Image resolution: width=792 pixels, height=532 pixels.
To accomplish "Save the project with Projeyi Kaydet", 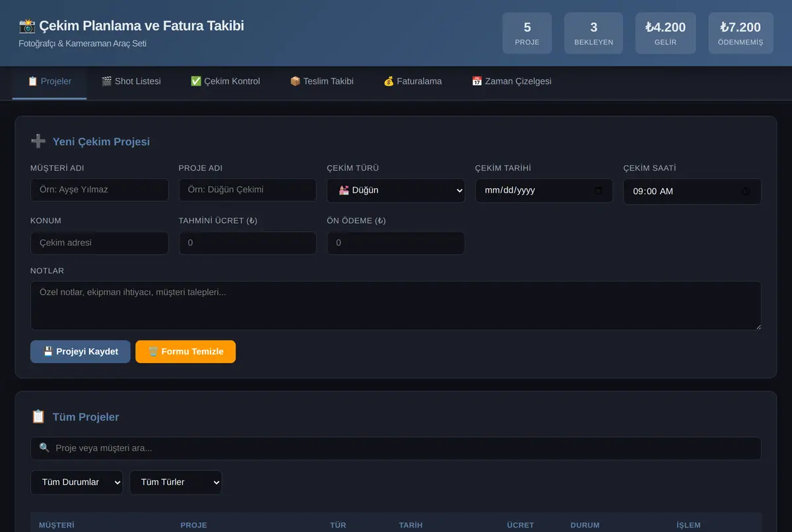I will click(x=81, y=352).
